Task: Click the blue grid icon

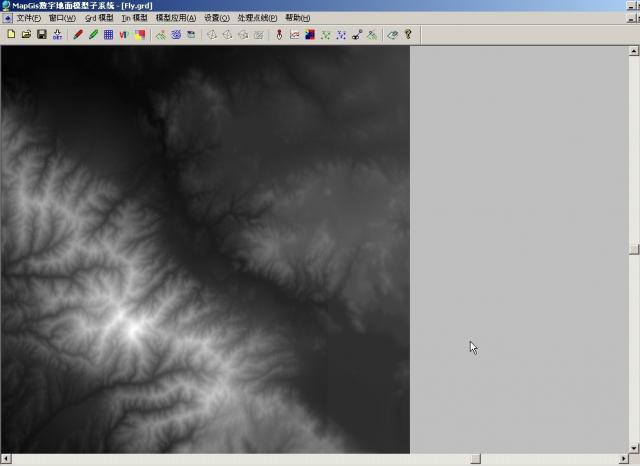Action: [108, 34]
